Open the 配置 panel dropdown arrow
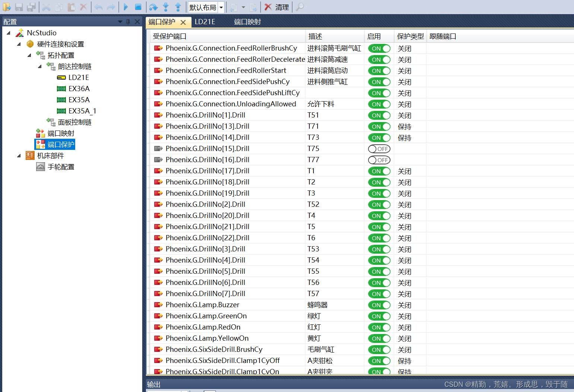The image size is (574, 392). pos(120,22)
